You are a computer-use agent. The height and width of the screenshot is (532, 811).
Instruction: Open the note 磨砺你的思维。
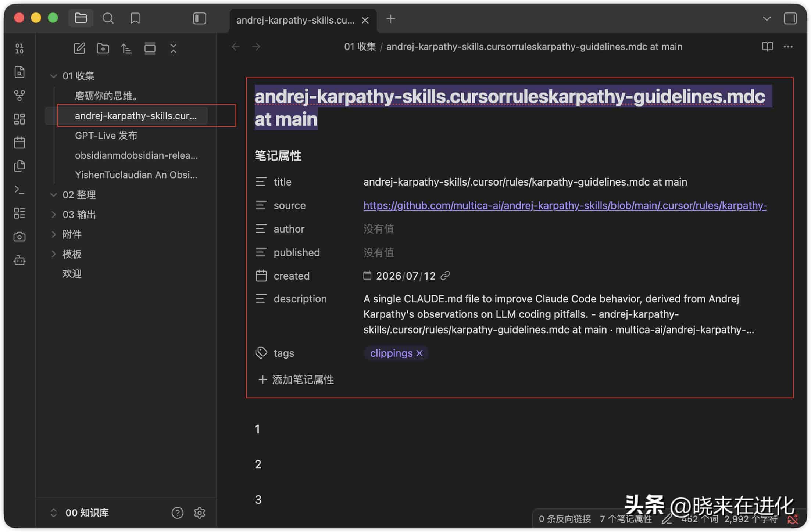pos(107,96)
